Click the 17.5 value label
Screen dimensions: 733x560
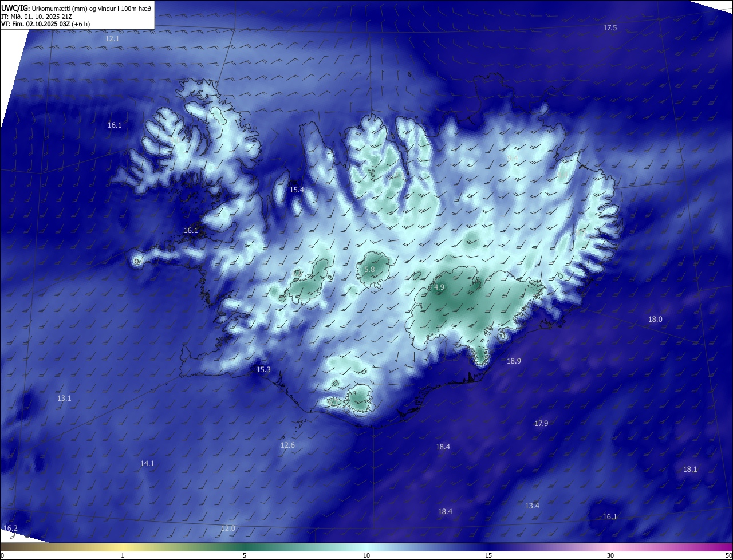point(610,28)
